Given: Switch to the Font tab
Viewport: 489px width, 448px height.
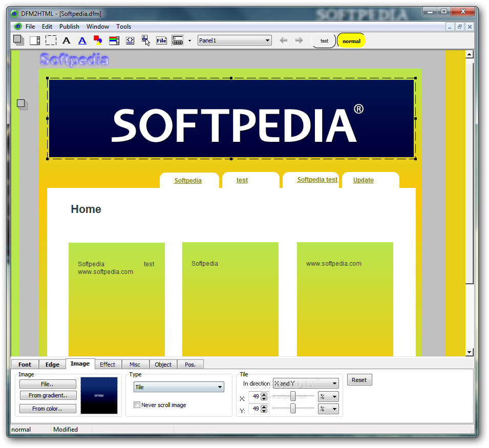Looking at the screenshot, I should 25,364.
